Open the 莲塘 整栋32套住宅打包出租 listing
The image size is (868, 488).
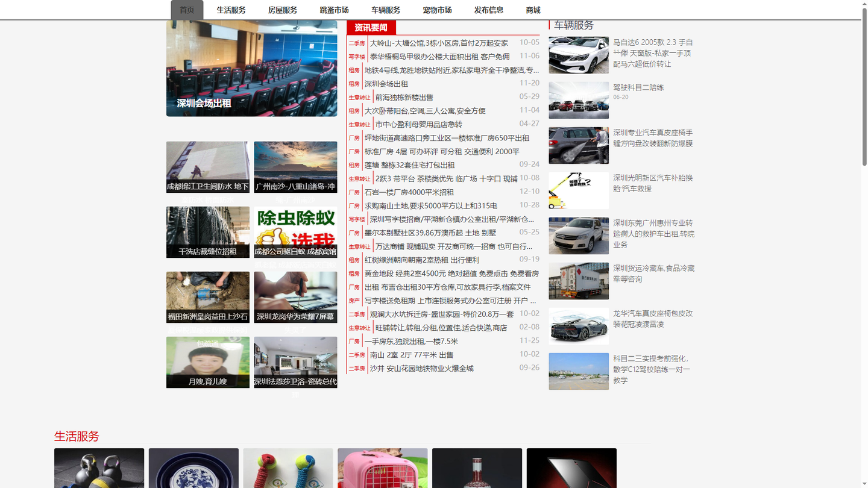(409, 165)
